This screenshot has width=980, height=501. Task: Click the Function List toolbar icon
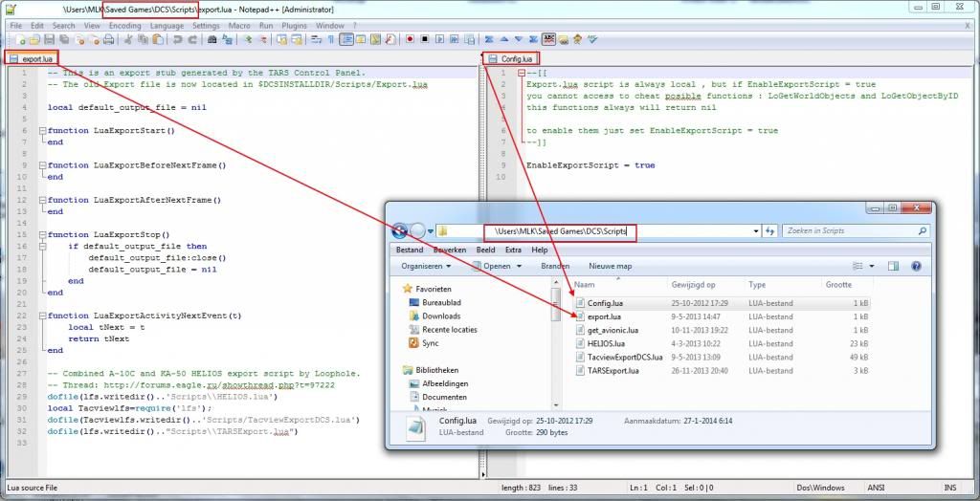(x=390, y=39)
